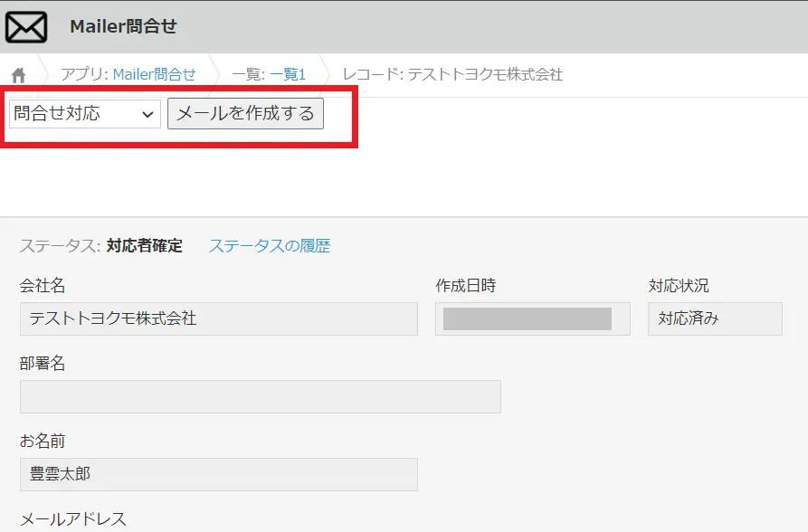This screenshot has height=532, width=808.
Task: Click the status value 対応者確定
Action: coord(144,246)
